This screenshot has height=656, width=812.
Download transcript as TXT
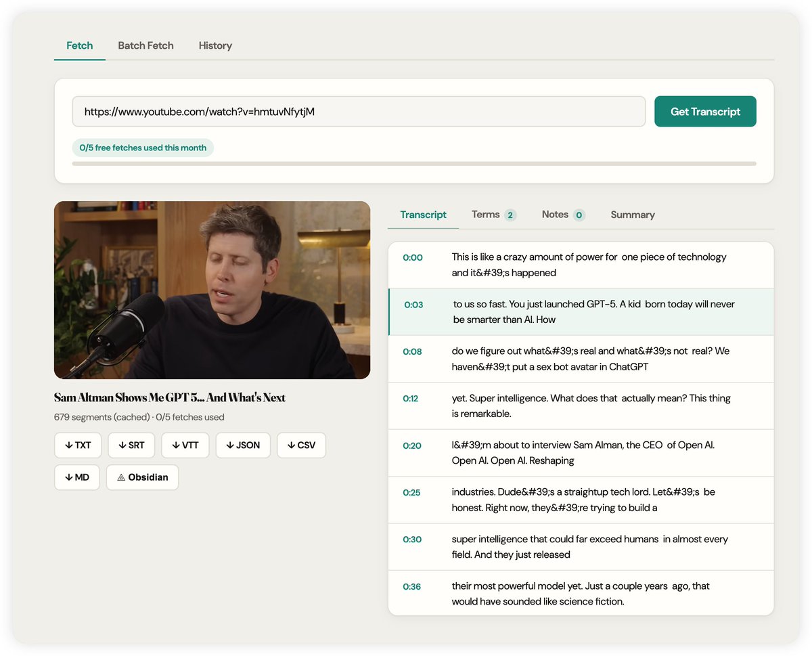coord(78,445)
